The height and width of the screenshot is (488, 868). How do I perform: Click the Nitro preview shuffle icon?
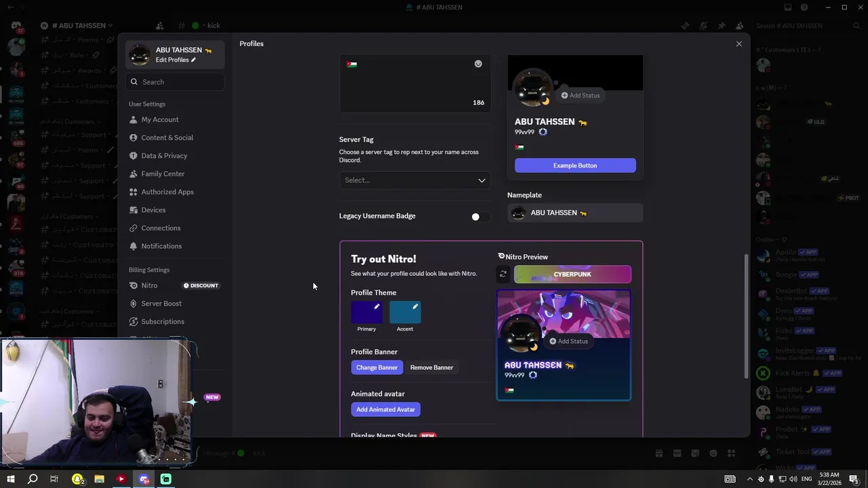(503, 274)
